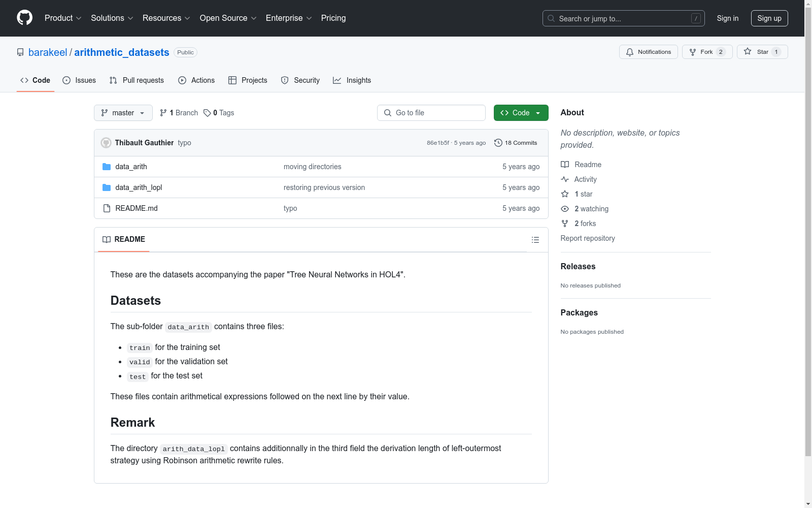Switch to the Security tab
Screen dimensions: 812x508
point(300,80)
